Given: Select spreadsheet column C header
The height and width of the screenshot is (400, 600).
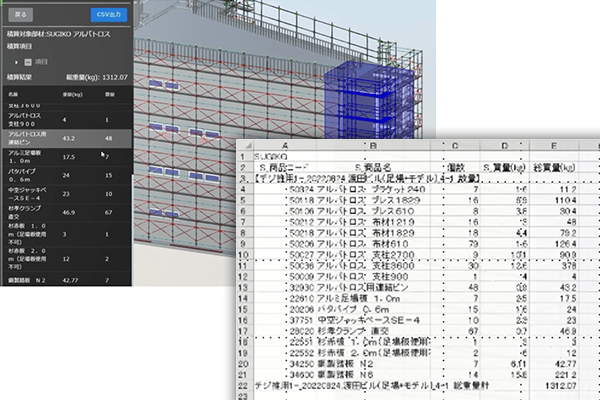Looking at the screenshot, I should coord(455,146).
